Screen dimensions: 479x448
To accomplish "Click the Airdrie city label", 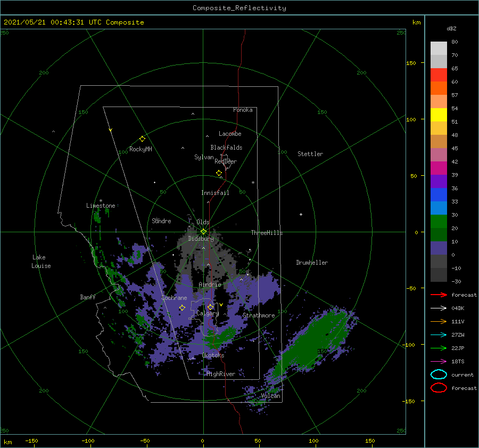I will coord(210,284).
